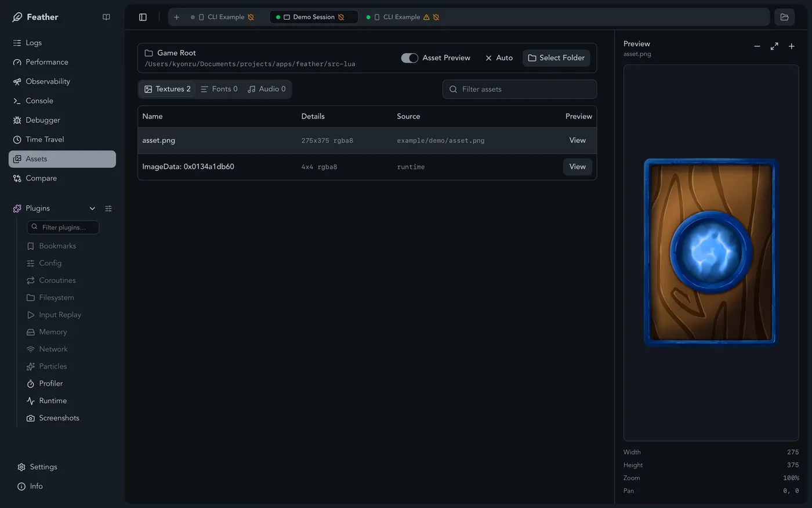Click the Source column header

[x=408, y=117]
